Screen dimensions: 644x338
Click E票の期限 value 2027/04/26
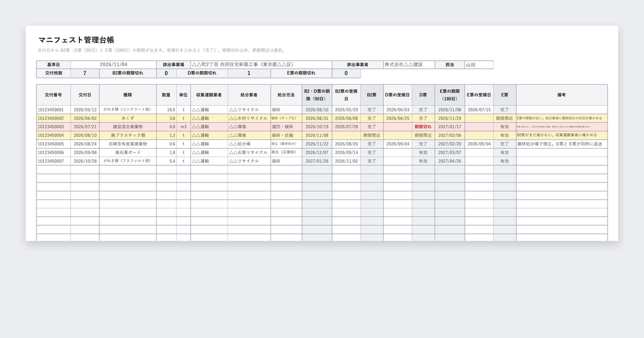click(x=450, y=161)
